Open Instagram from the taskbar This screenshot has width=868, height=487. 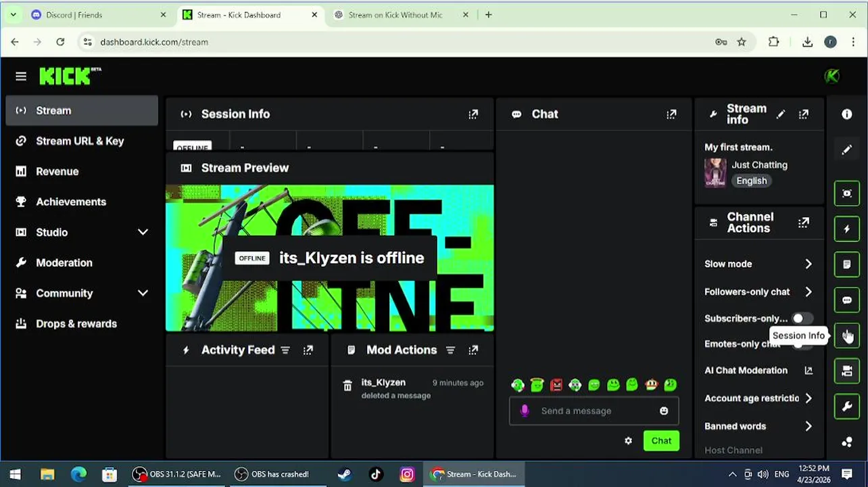click(407, 474)
